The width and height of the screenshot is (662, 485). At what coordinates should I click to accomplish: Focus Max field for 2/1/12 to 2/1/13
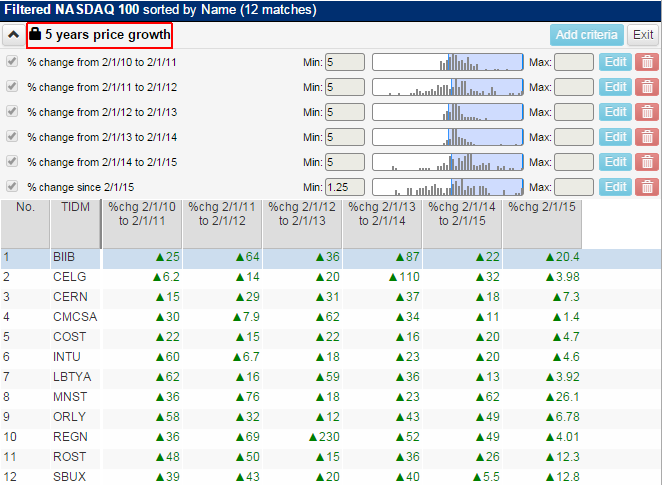574,112
